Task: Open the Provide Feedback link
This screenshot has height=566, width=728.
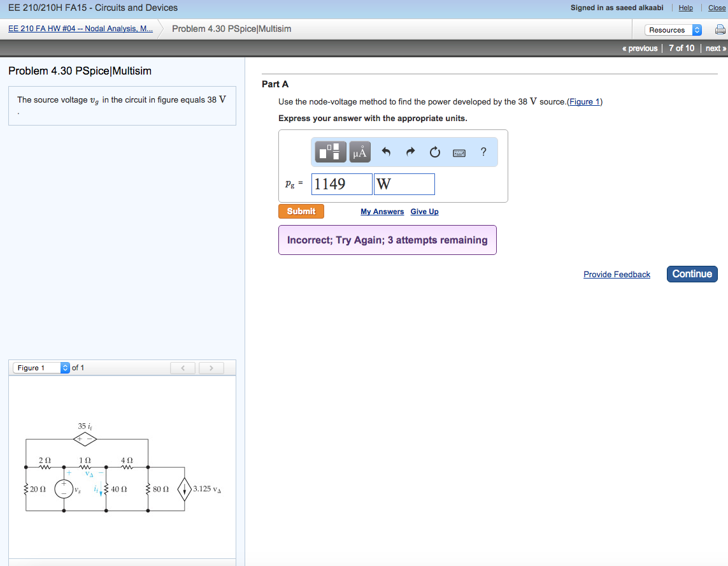Action: coord(617,274)
